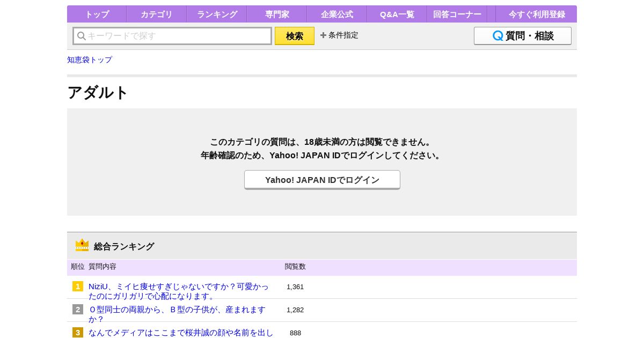The height and width of the screenshot is (338, 644).
Task: Focus the keyword search input field
Action: tap(178, 36)
